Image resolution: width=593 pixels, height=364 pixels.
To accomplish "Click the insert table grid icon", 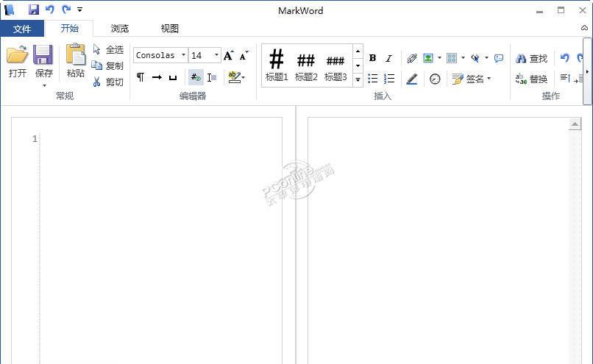I will 452,58.
